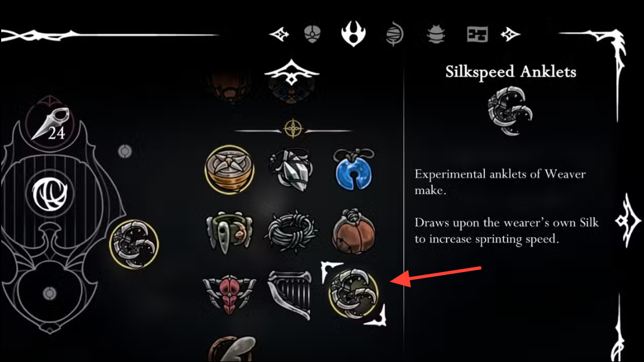Select the silver crystal shard tool

point(291,169)
